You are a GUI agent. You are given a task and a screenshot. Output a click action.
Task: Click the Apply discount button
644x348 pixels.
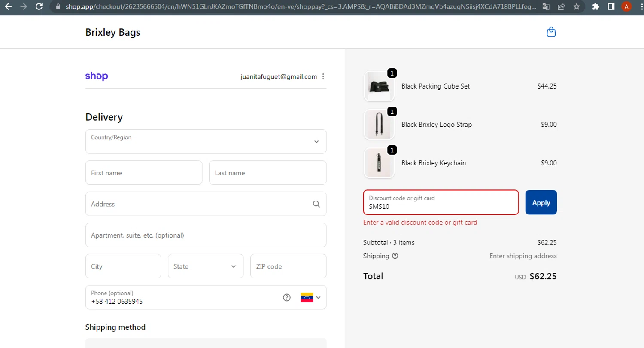(x=541, y=202)
